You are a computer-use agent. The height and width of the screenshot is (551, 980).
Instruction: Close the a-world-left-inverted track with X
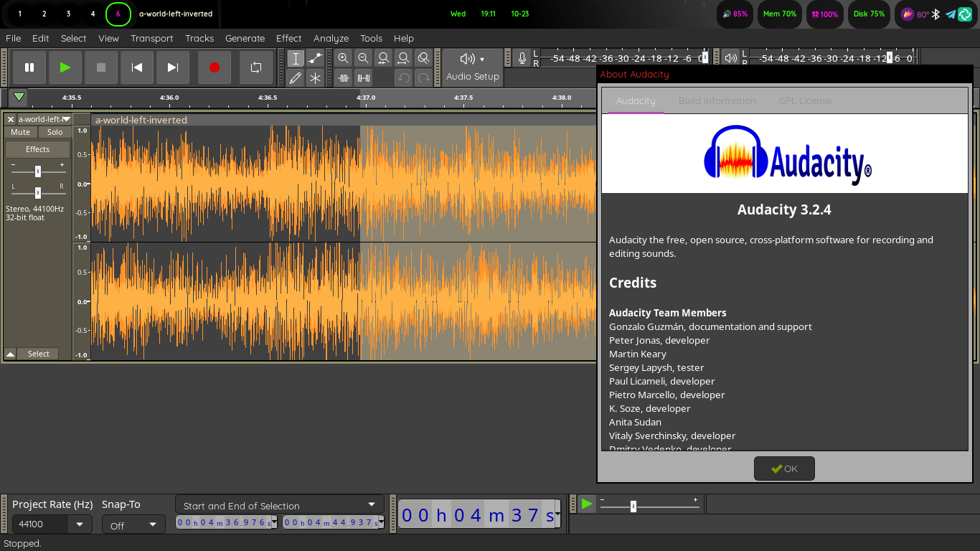pos(11,119)
